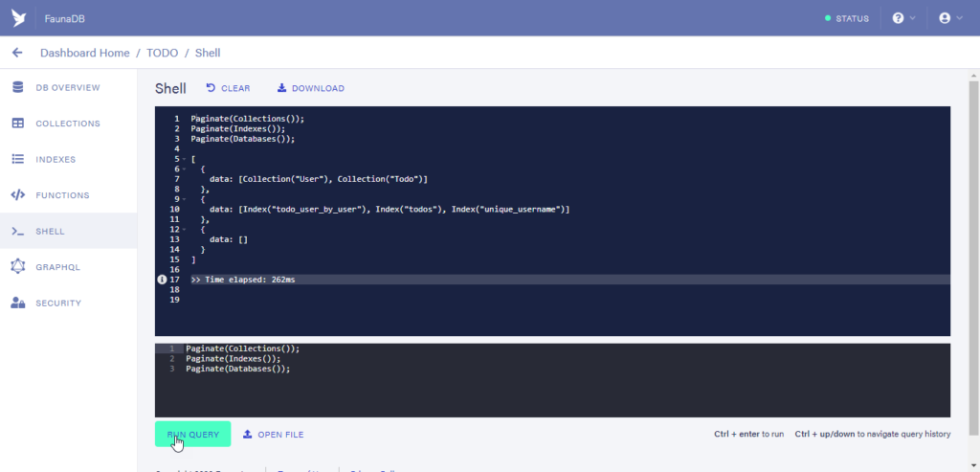
Task: Click the DB Overview database icon
Action: pos(18,87)
